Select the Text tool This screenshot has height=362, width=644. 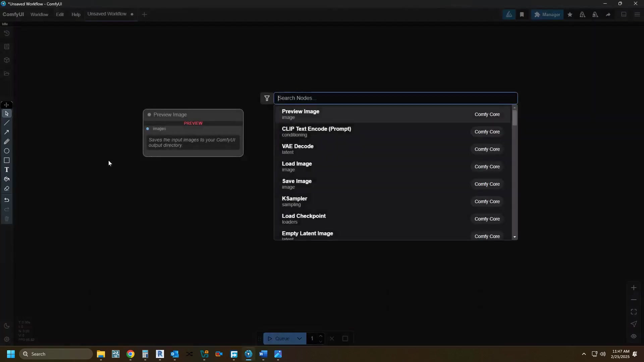[7, 170]
